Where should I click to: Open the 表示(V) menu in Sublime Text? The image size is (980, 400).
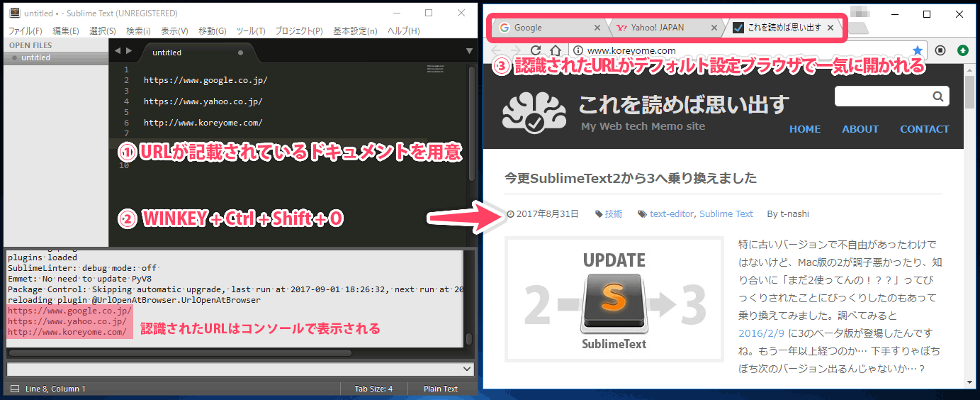[174, 31]
